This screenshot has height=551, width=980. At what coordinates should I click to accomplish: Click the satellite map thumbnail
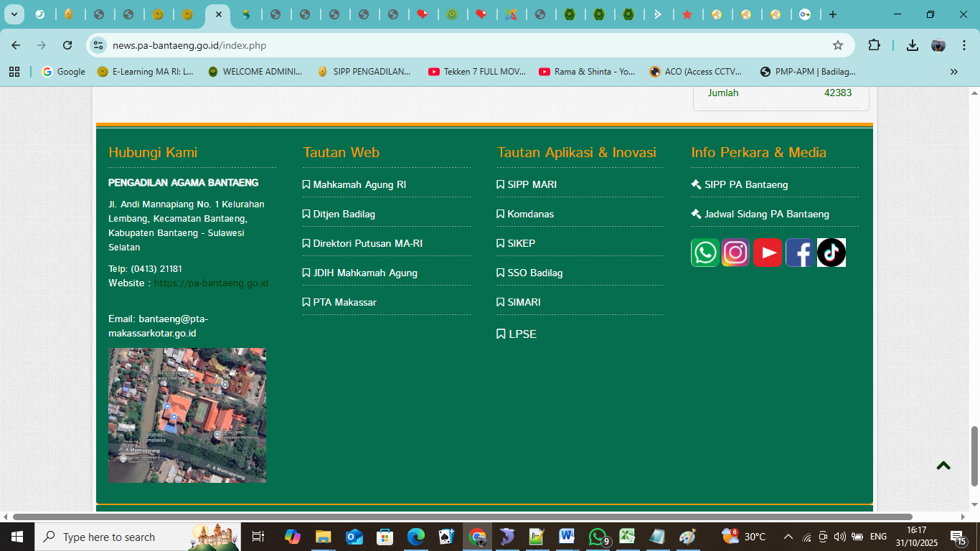coord(187,415)
